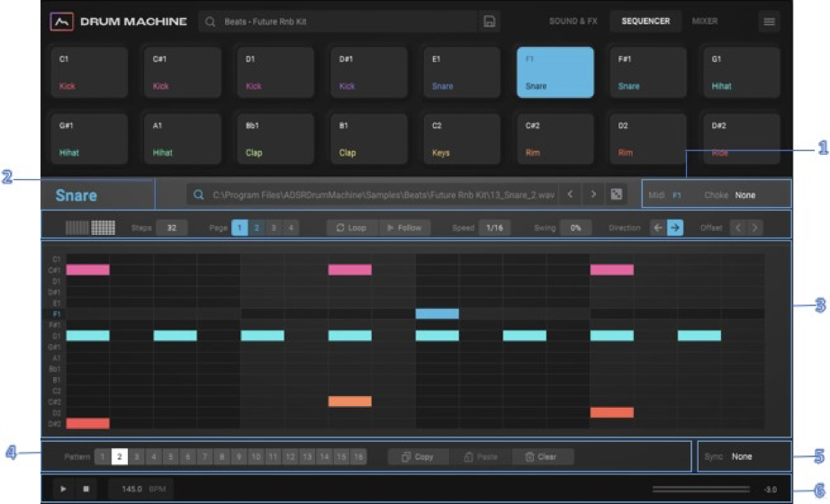Click the master volume slider
830x504 pixels.
[701, 489]
